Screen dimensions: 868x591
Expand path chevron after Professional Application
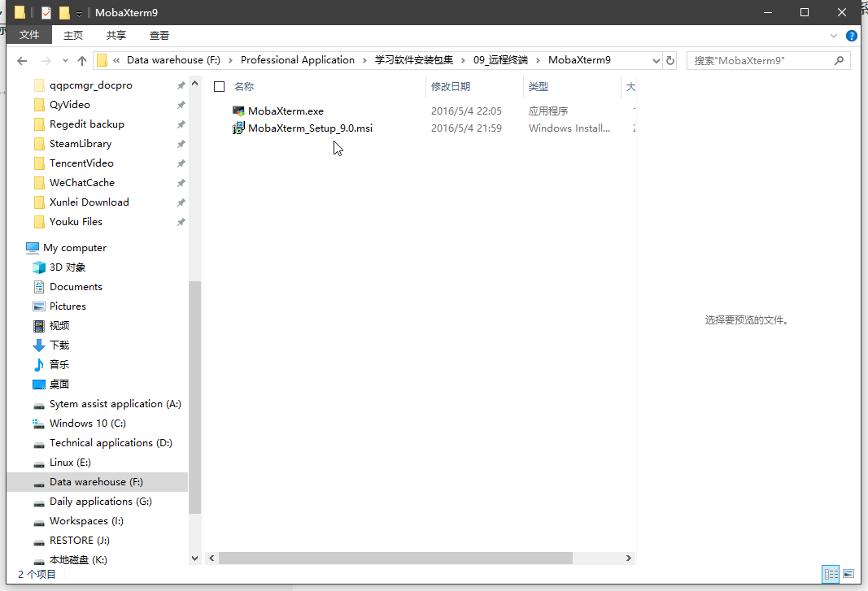pyautogui.click(x=364, y=61)
